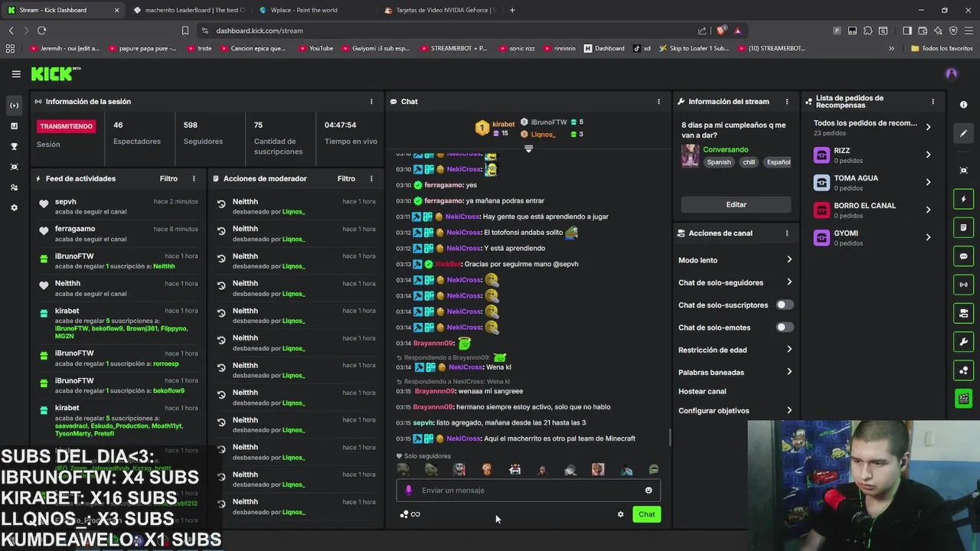Switch to macherrito LeaderBoard tab
The image size is (980, 551).
click(188, 10)
